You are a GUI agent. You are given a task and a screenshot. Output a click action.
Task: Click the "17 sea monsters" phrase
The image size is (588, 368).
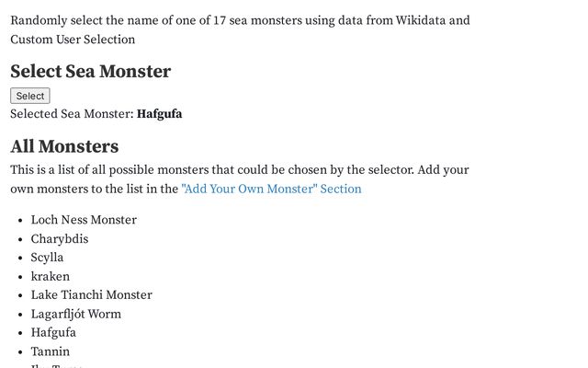(x=257, y=20)
